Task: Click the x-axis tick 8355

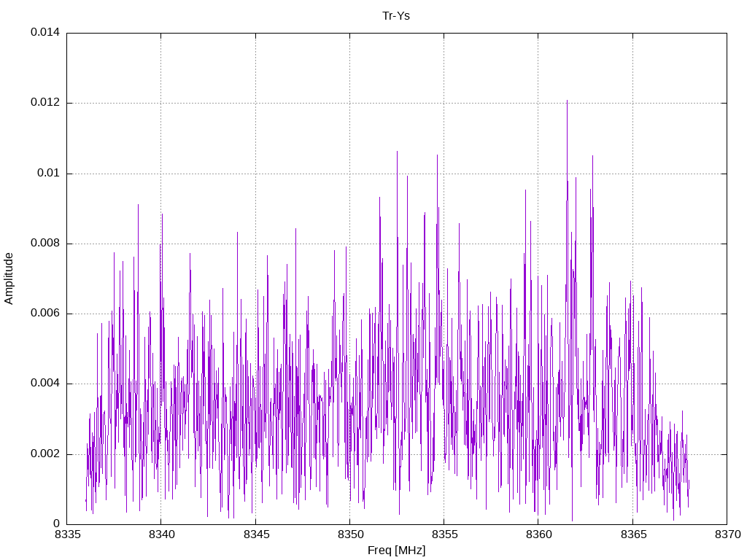Action: (445, 534)
